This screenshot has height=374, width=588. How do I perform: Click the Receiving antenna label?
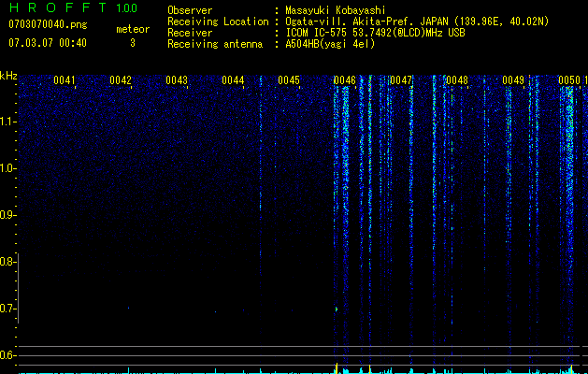pos(215,44)
